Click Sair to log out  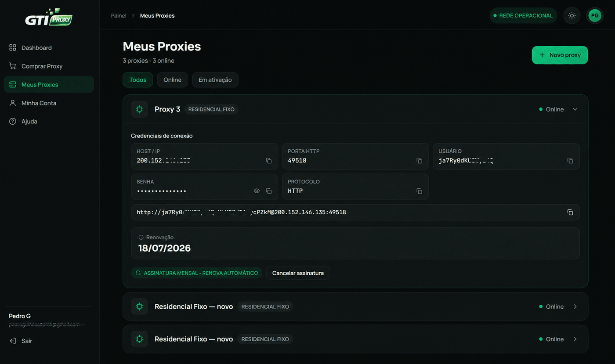21,341
